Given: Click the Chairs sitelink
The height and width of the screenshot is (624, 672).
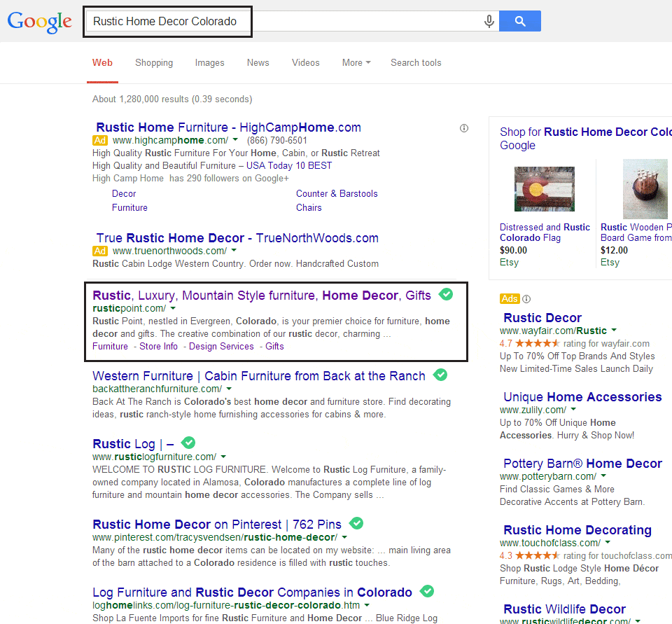Looking at the screenshot, I should click(x=309, y=207).
